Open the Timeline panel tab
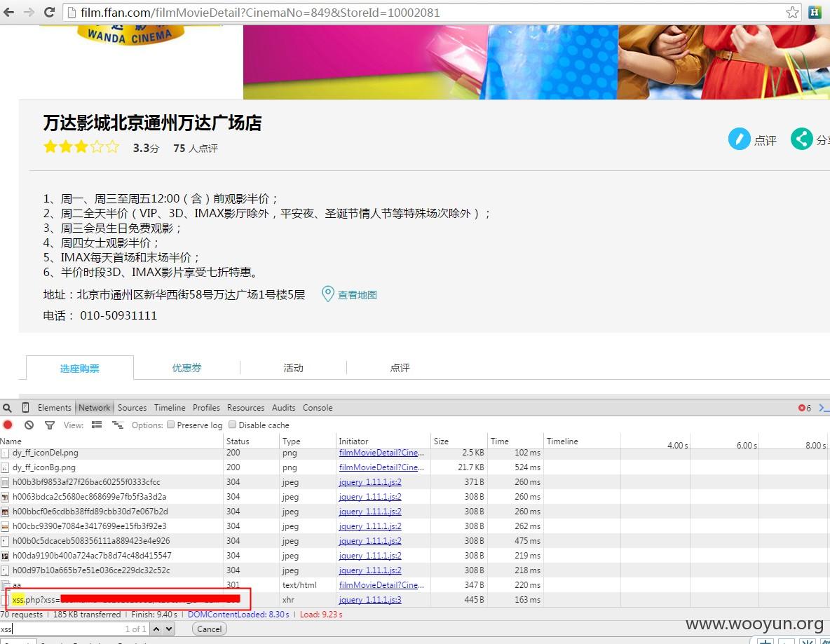 tap(170, 407)
